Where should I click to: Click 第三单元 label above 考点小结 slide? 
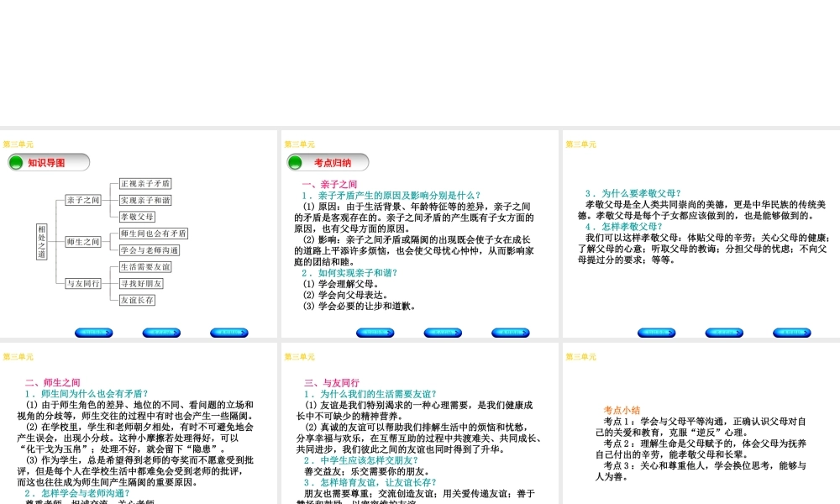tap(580, 357)
